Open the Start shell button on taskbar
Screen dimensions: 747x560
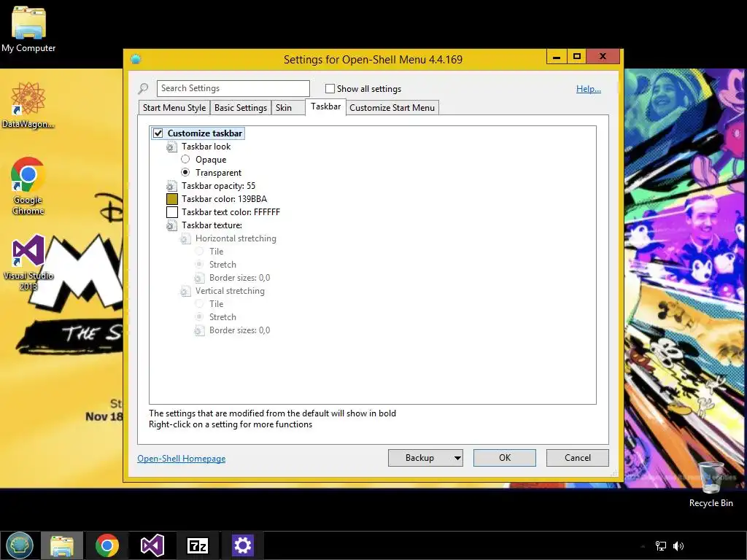20,545
